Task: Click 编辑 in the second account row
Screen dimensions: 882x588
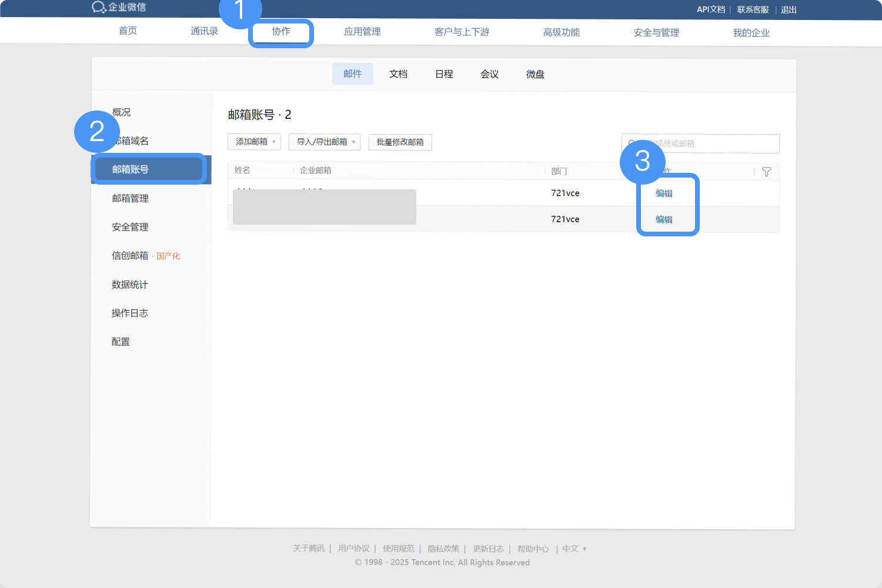Action: pos(664,219)
